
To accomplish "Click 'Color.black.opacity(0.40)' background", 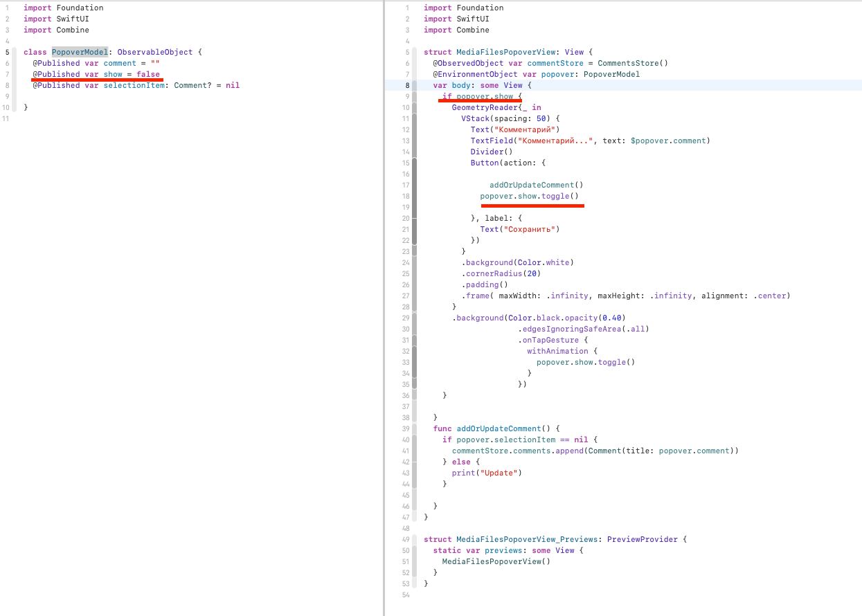I will pyautogui.click(x=567, y=318).
